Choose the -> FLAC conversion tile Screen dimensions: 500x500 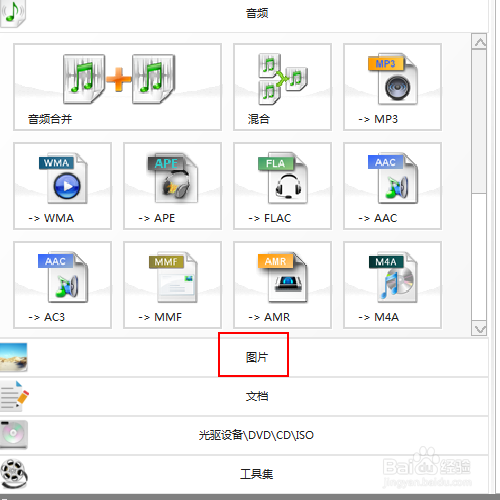pyautogui.click(x=282, y=186)
